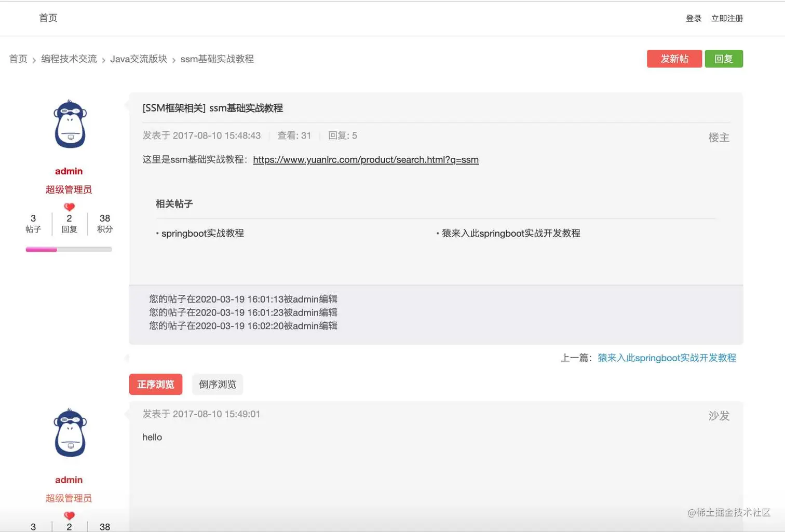Image resolution: width=785 pixels, height=532 pixels.
Task: Open the ssm tutorial link in the post body
Action: coord(365,159)
